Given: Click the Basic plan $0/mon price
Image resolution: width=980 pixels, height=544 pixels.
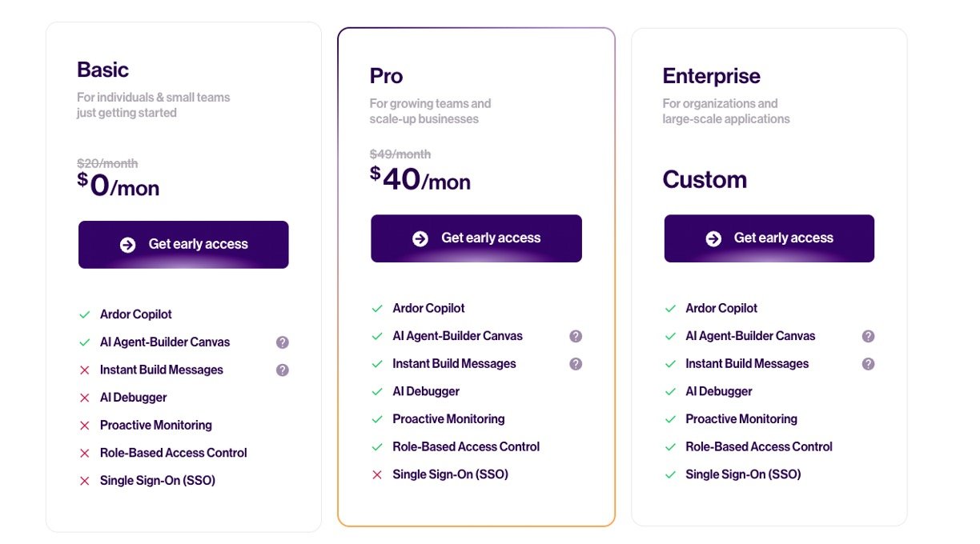Looking at the screenshot, I should point(118,186).
